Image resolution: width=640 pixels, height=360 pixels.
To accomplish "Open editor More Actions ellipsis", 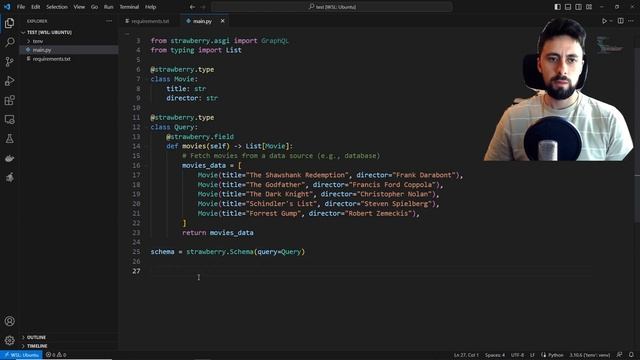I will [631, 21].
